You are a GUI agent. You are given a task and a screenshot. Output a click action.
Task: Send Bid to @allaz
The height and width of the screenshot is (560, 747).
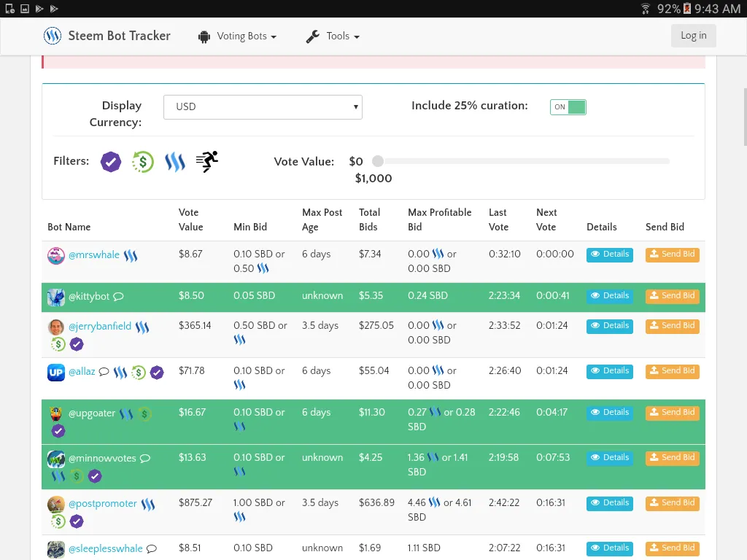point(672,371)
